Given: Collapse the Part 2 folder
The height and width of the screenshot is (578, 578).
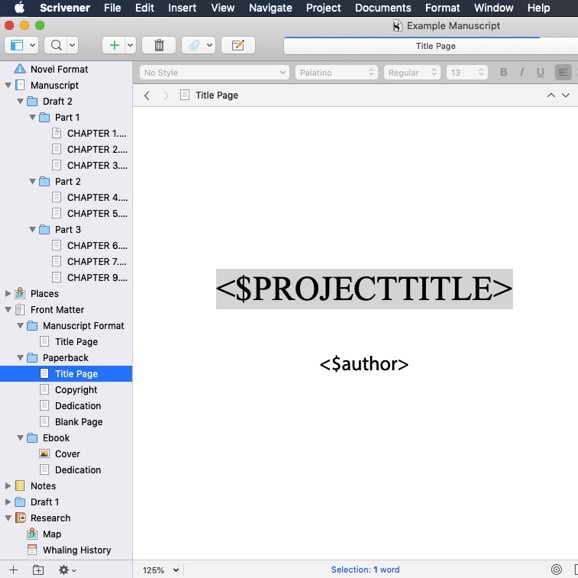Looking at the screenshot, I should pos(32,181).
